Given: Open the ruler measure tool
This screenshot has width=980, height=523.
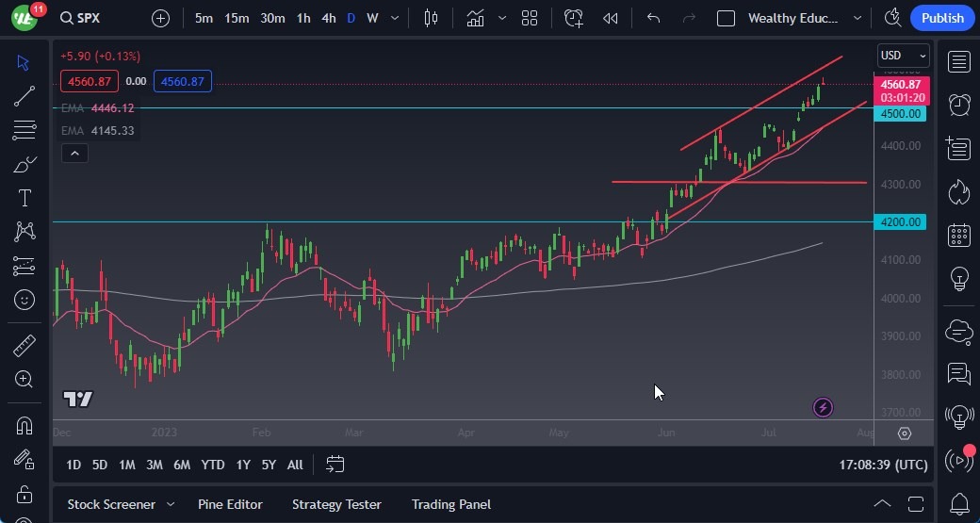Looking at the screenshot, I should tap(24, 346).
